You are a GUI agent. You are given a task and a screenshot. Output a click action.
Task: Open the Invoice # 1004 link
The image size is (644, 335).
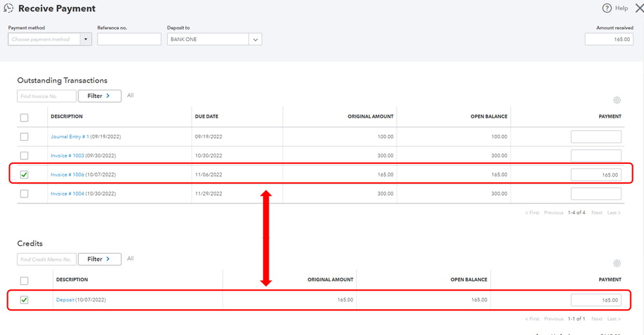pyautogui.click(x=67, y=194)
